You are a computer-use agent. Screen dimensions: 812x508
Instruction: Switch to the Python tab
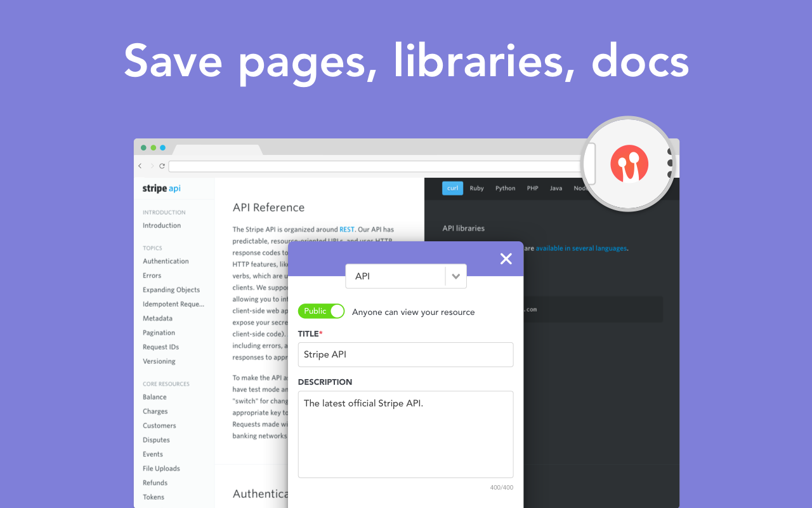tap(505, 188)
